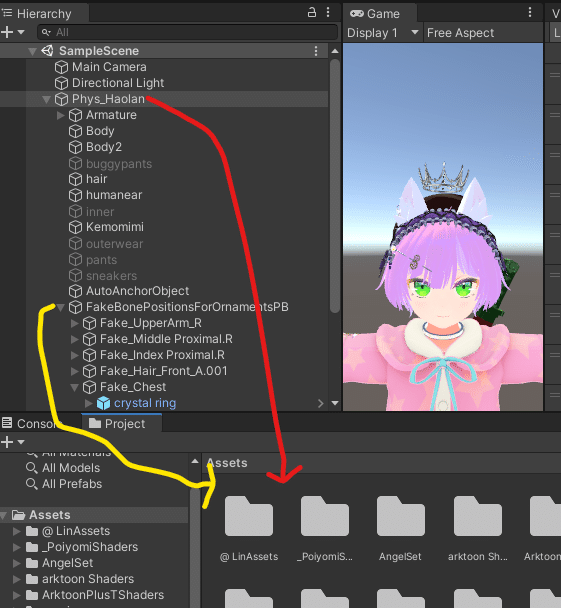Image resolution: width=561 pixels, height=608 pixels.
Task: Click the Hierarchy search field
Action: pos(188,32)
